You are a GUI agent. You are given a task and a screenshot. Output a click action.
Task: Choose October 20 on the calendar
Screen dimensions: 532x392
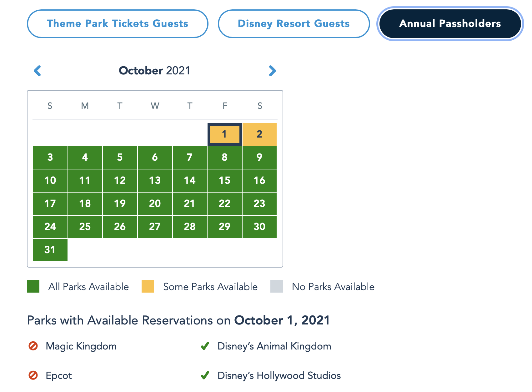[x=155, y=204]
